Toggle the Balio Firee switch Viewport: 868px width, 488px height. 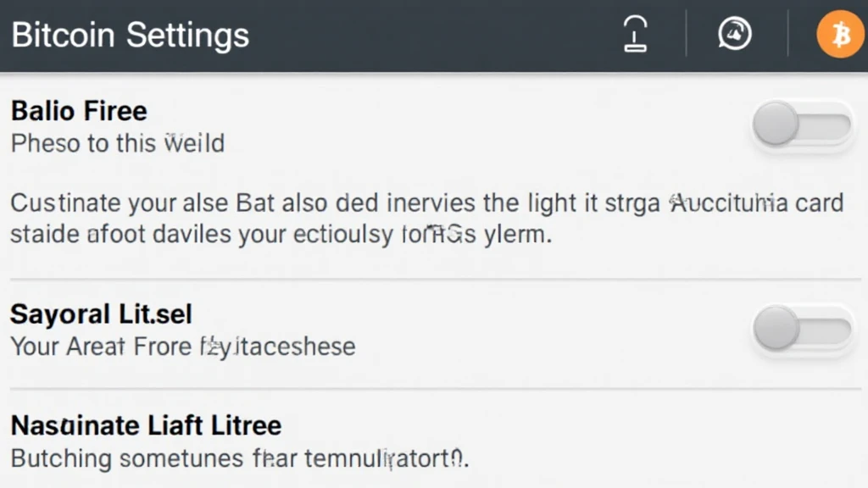pos(801,126)
